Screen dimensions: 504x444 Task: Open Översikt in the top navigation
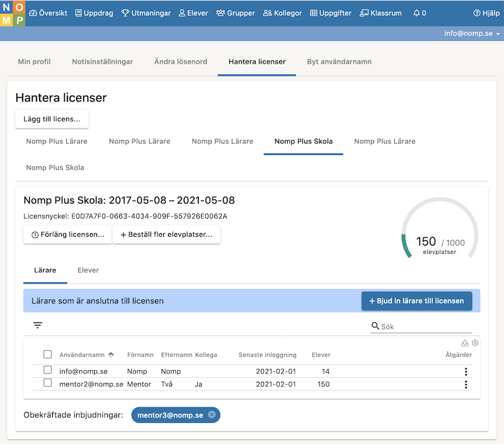point(49,13)
